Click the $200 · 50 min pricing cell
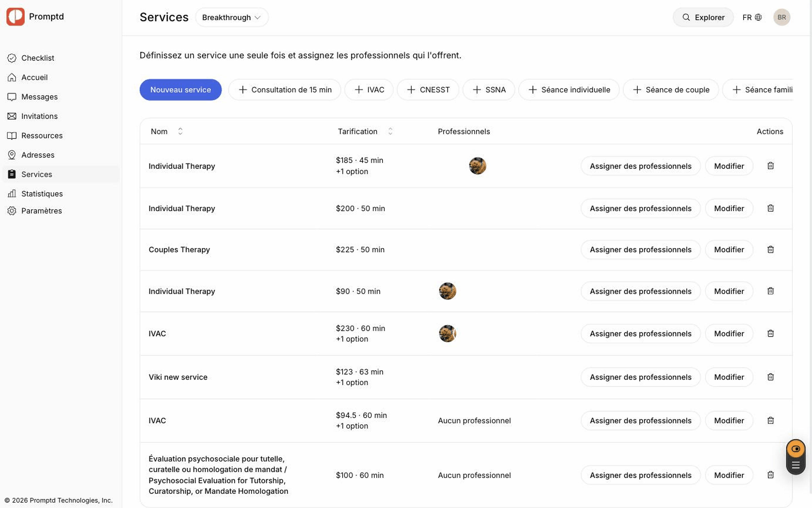 tap(360, 208)
